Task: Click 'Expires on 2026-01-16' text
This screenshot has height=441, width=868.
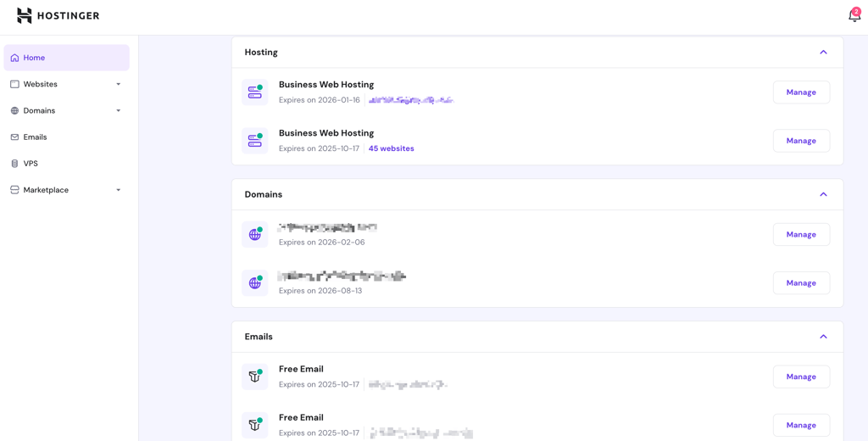Action: pyautogui.click(x=320, y=100)
